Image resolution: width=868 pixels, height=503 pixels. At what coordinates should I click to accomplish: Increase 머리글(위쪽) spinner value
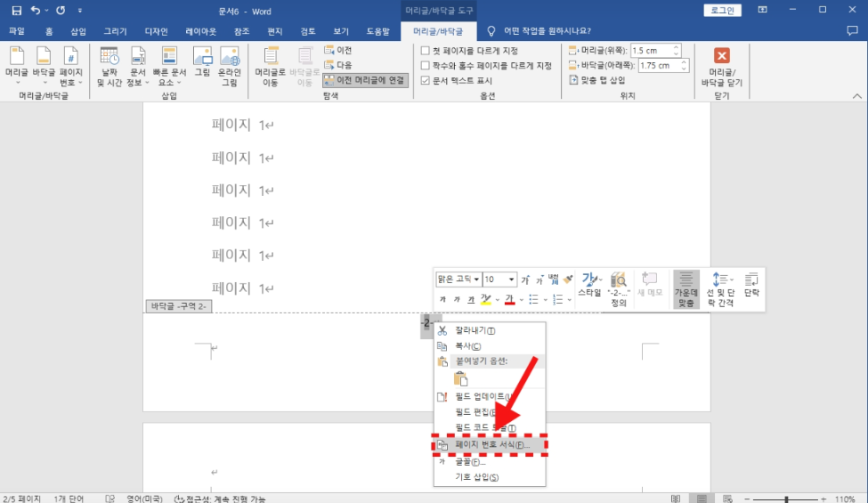coord(676,47)
